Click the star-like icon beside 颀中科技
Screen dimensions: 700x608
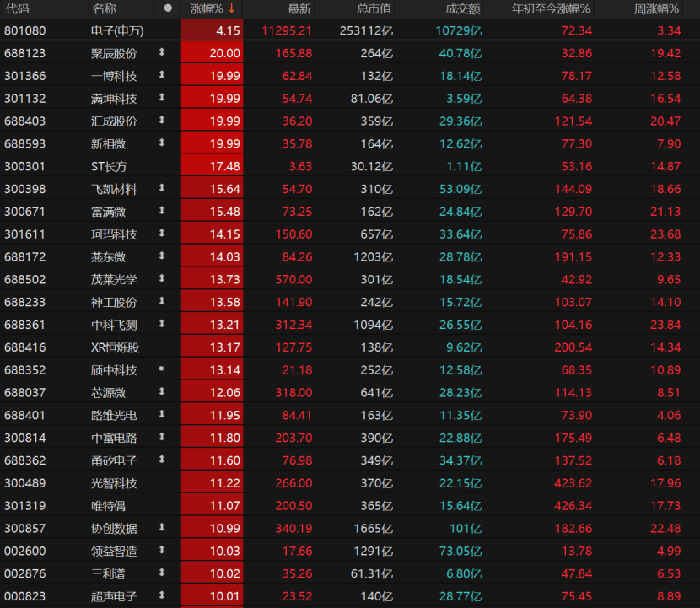click(162, 369)
